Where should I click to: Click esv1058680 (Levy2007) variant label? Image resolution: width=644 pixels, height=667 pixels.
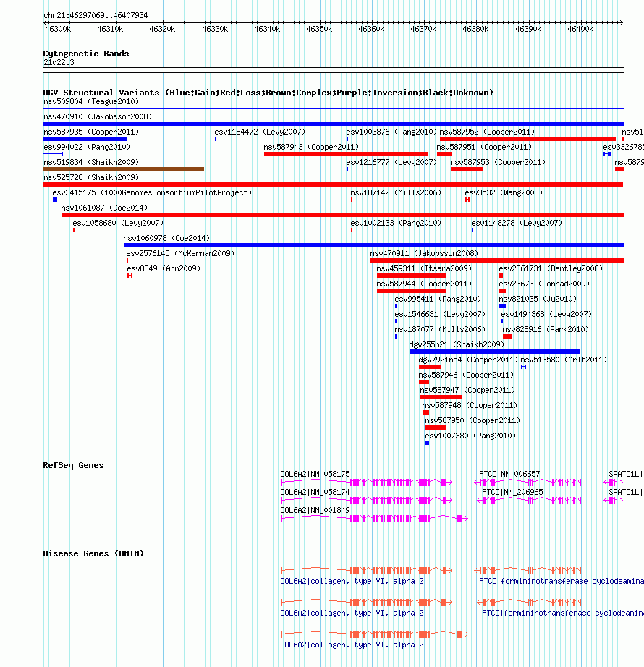(118, 224)
